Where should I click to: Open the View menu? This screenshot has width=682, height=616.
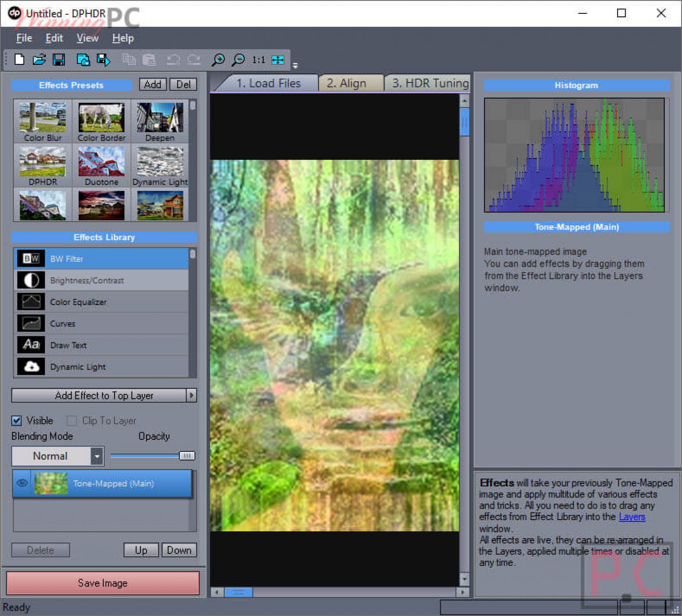coord(87,38)
